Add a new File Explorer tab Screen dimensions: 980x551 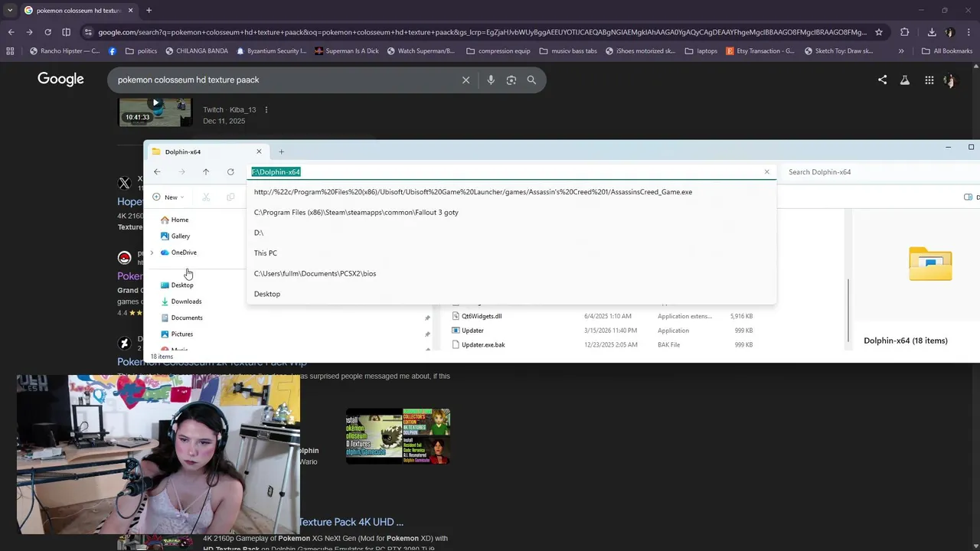(281, 152)
